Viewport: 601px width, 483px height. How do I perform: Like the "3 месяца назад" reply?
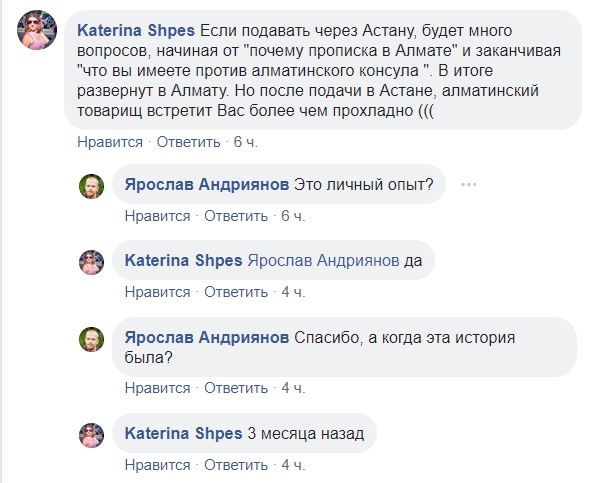[157, 465]
